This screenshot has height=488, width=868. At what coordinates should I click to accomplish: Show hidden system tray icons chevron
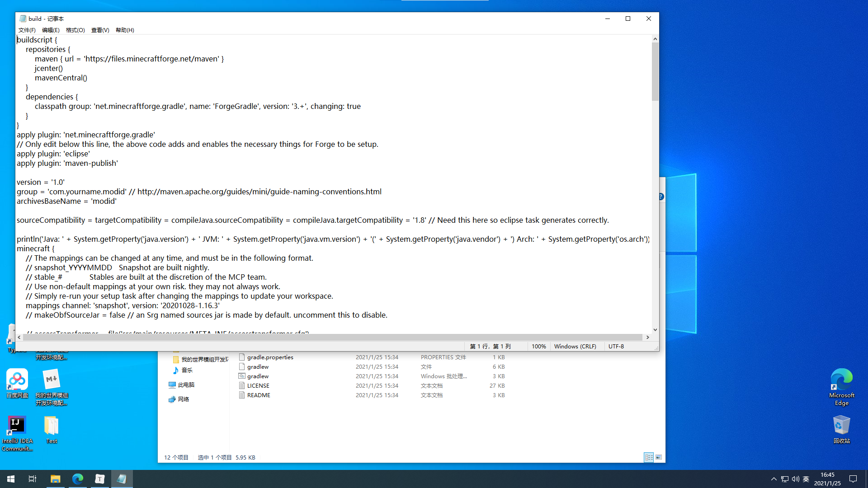[x=774, y=479]
